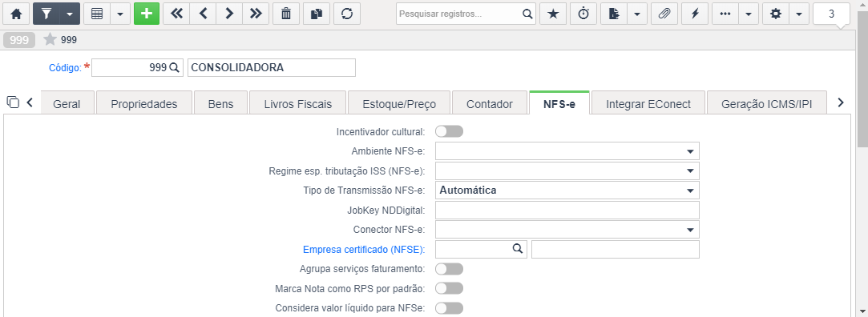Delete record with trash icon

coord(286,14)
